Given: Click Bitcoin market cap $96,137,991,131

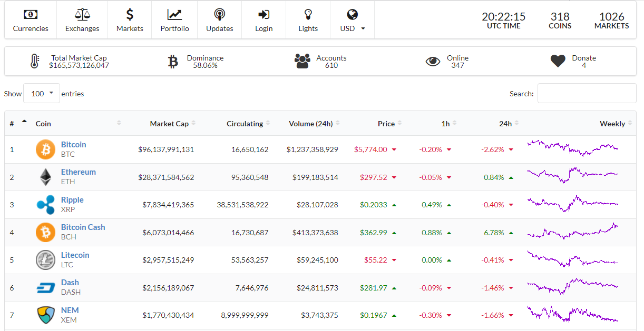Looking at the screenshot, I should click(x=166, y=149).
